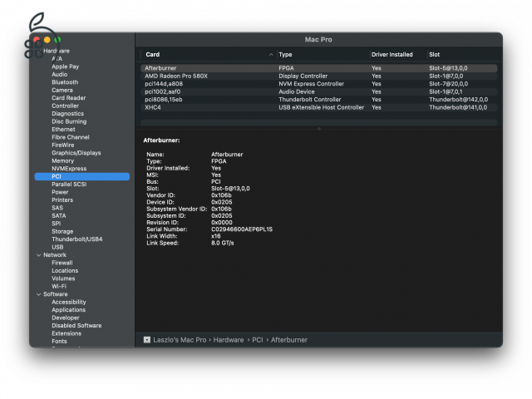The width and height of the screenshot is (532, 399).
Task: Open Bluetooth in the sidebar
Action: pyautogui.click(x=65, y=82)
